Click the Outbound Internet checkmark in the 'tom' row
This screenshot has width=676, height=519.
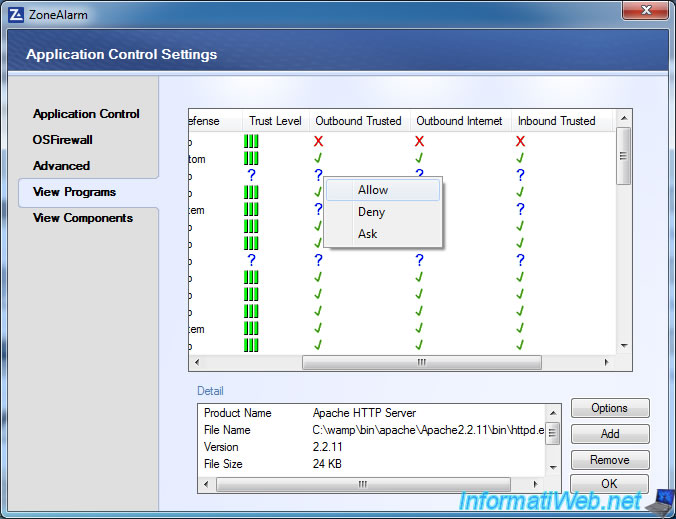pyautogui.click(x=419, y=158)
